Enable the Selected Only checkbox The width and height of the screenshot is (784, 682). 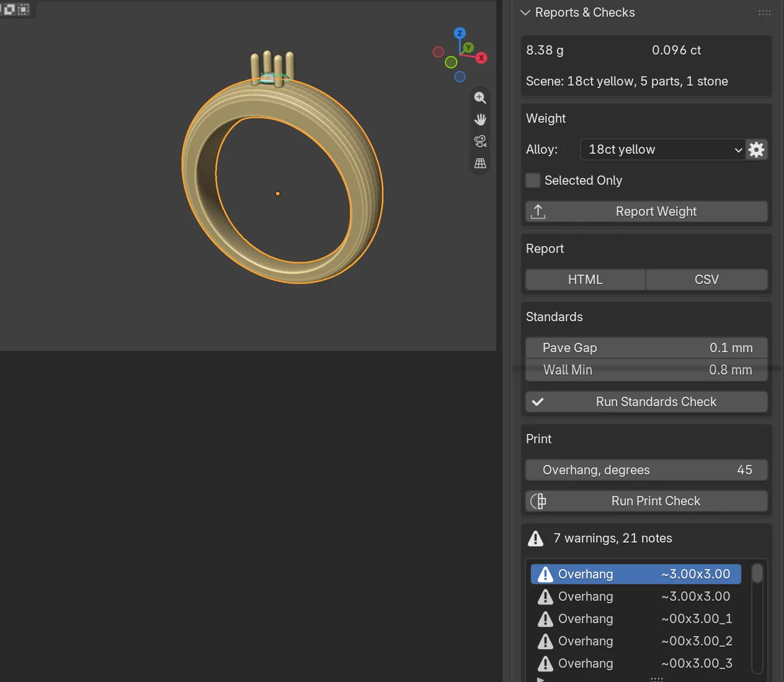pyautogui.click(x=533, y=180)
